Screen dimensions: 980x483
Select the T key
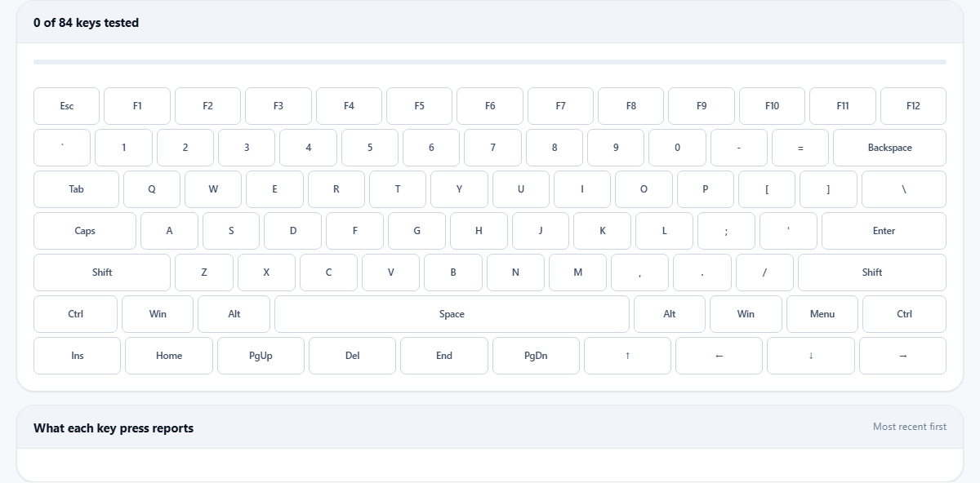[398, 189]
